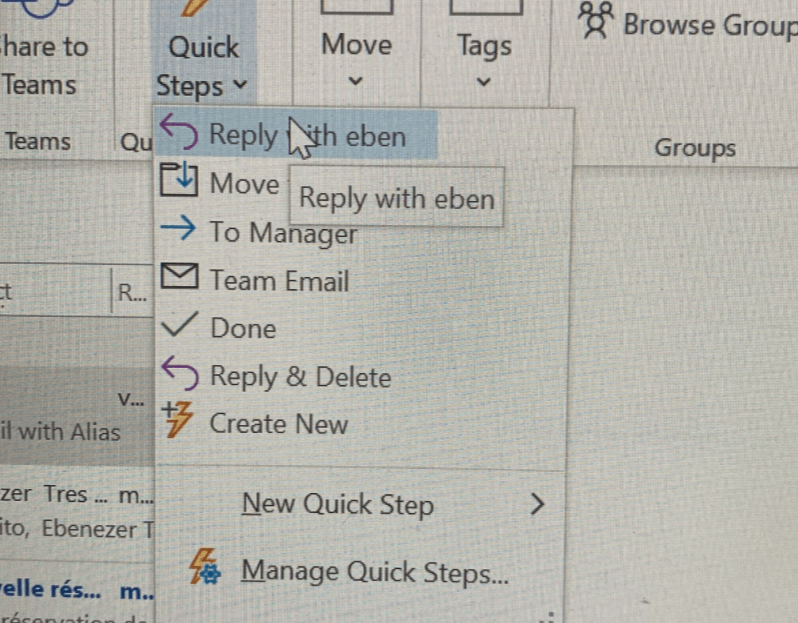Open the email with Alias in subject
Viewport: 798px width, 623px height.
click(76, 416)
